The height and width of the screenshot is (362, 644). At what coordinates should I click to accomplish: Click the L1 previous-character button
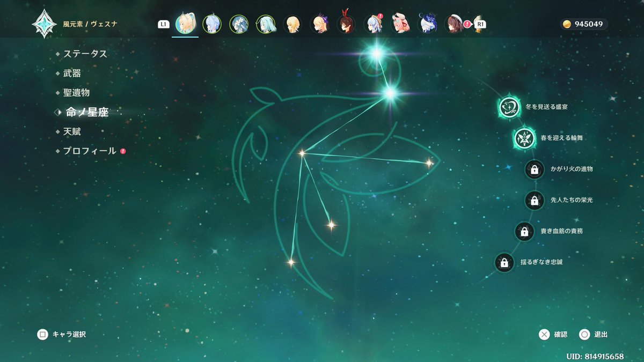point(164,24)
